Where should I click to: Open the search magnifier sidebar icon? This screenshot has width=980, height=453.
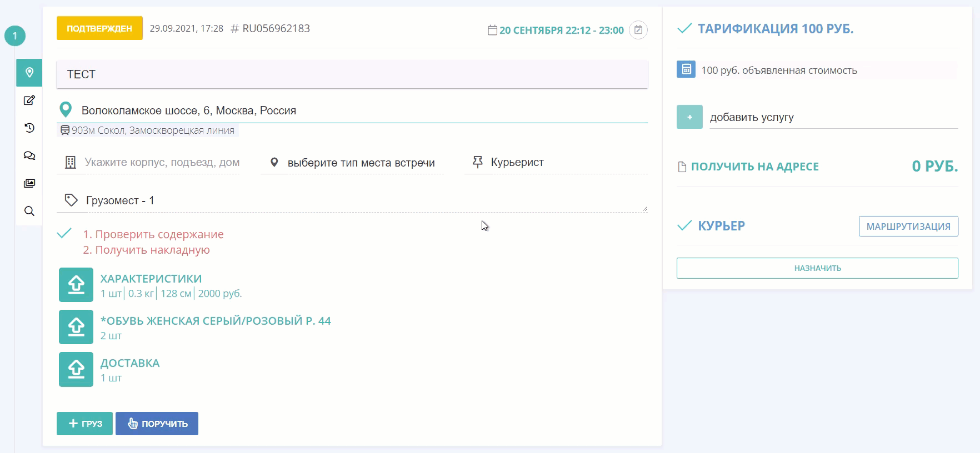coord(29,212)
